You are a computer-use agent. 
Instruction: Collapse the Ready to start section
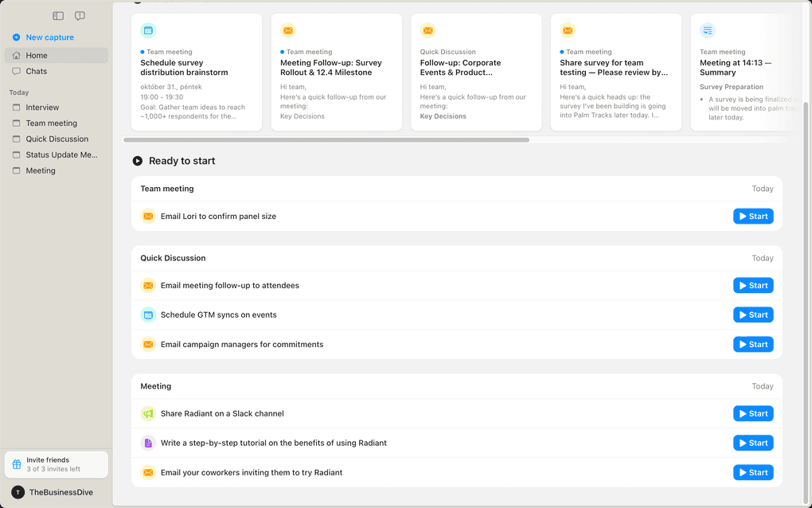point(138,160)
